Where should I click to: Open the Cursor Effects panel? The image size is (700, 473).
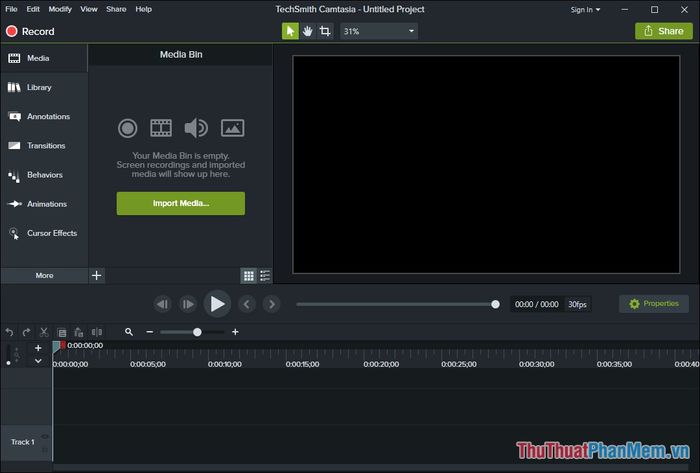coord(44,233)
